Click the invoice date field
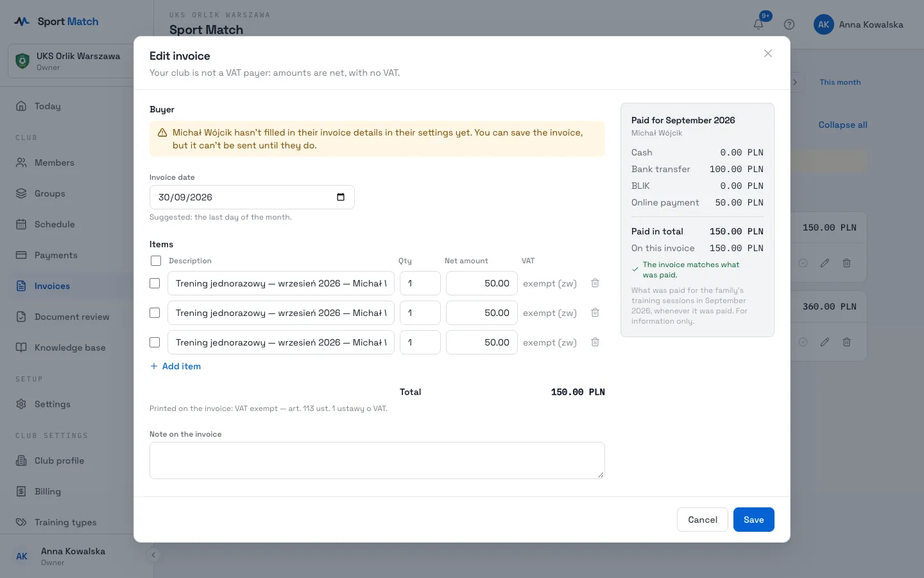The image size is (924, 578). click(x=252, y=197)
